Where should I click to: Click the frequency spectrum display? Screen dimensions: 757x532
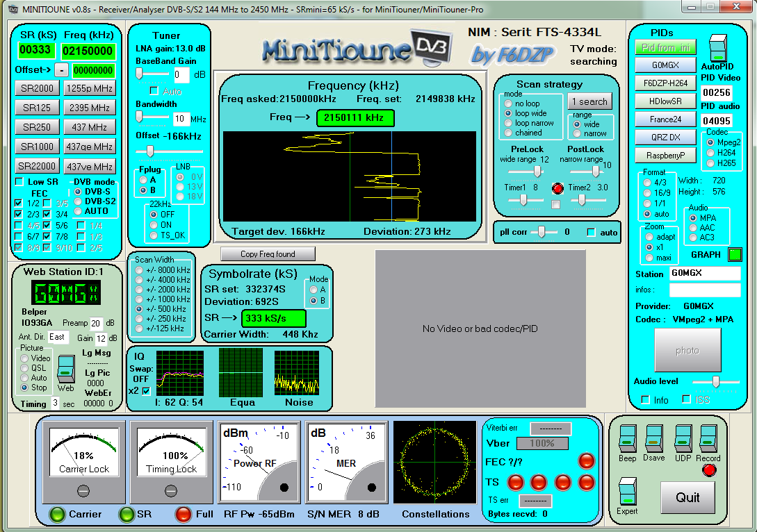350,176
